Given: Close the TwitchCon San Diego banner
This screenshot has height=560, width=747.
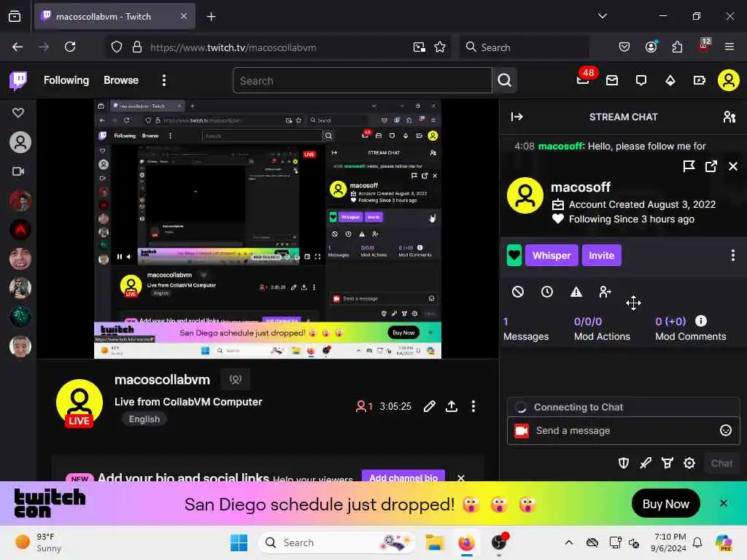Looking at the screenshot, I should point(723,503).
